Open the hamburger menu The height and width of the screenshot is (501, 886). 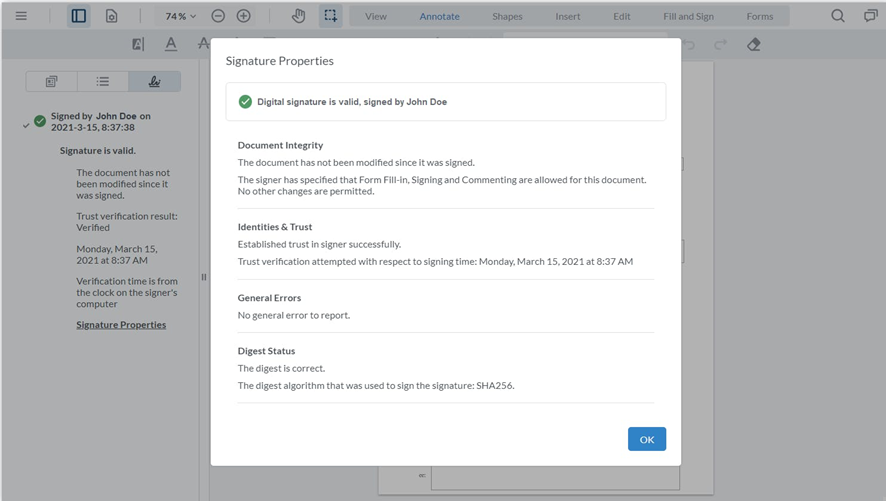21,16
